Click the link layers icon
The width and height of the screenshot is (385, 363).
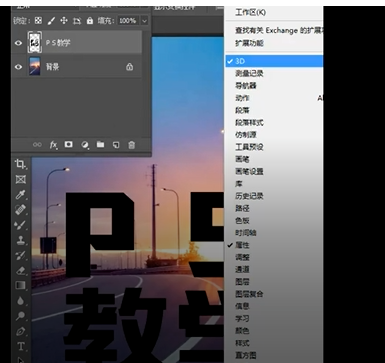[37, 145]
